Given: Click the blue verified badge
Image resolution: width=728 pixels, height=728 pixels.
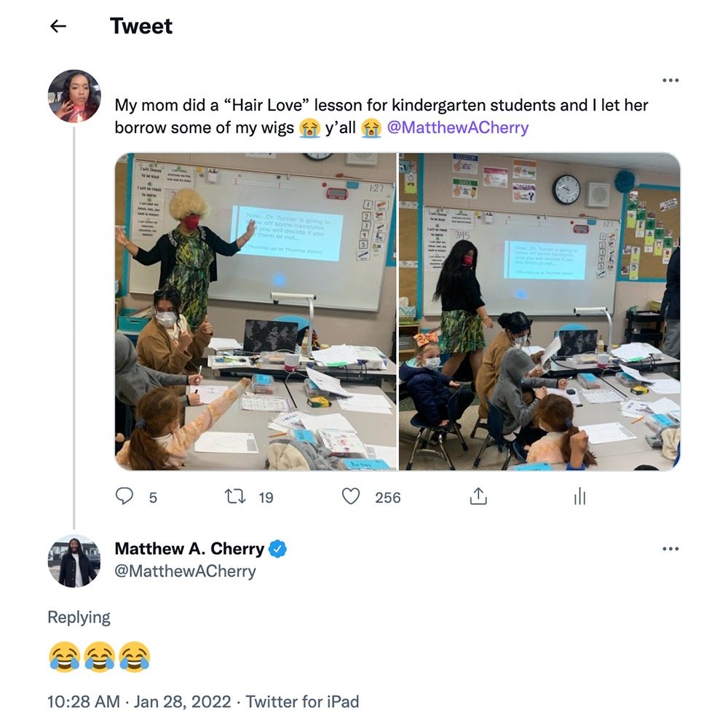Looking at the screenshot, I should [277, 549].
